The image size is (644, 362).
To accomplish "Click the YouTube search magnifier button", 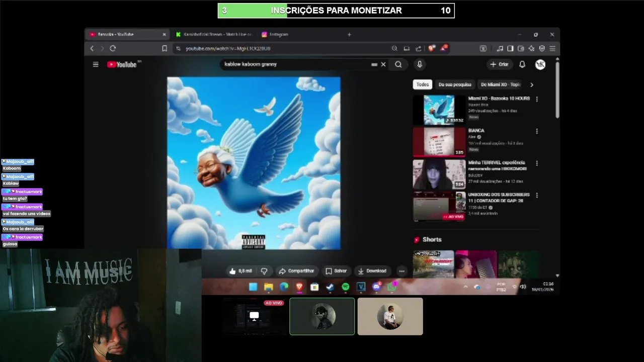I will (398, 64).
